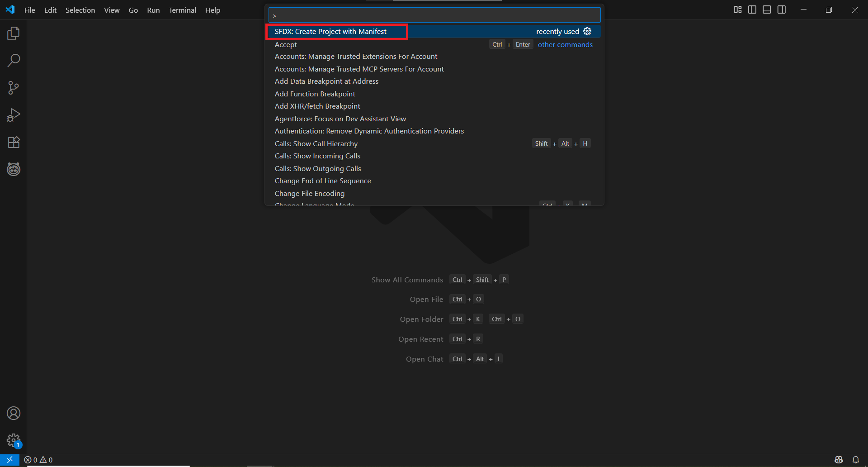Open the View menu

pyautogui.click(x=112, y=10)
